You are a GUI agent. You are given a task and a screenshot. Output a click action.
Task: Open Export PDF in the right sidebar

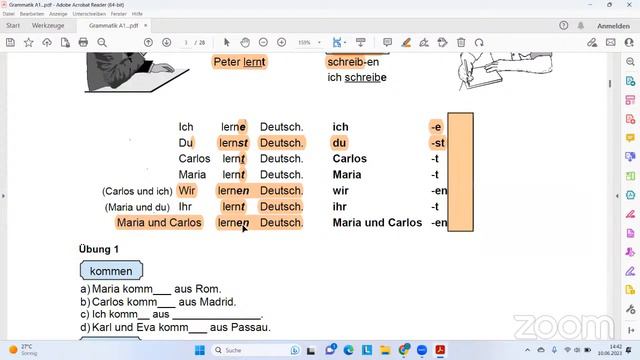tap(630, 81)
